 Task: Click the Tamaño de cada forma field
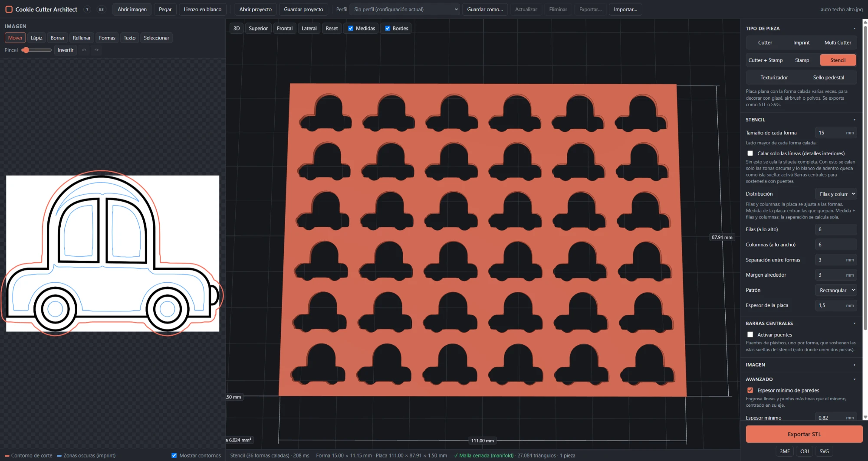[836, 133]
